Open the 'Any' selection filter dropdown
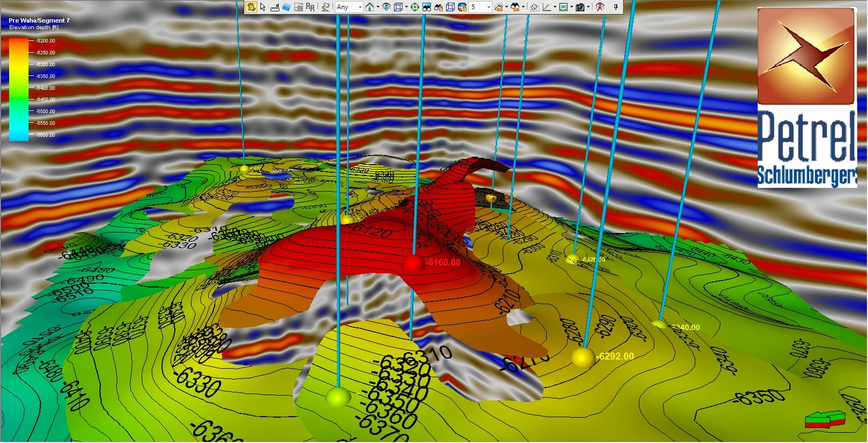The height and width of the screenshot is (443, 868). (x=349, y=7)
